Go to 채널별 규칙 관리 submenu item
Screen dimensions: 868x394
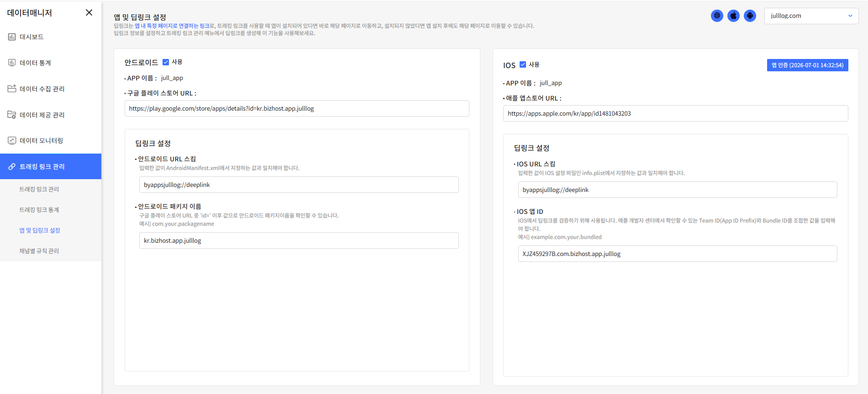tap(39, 251)
